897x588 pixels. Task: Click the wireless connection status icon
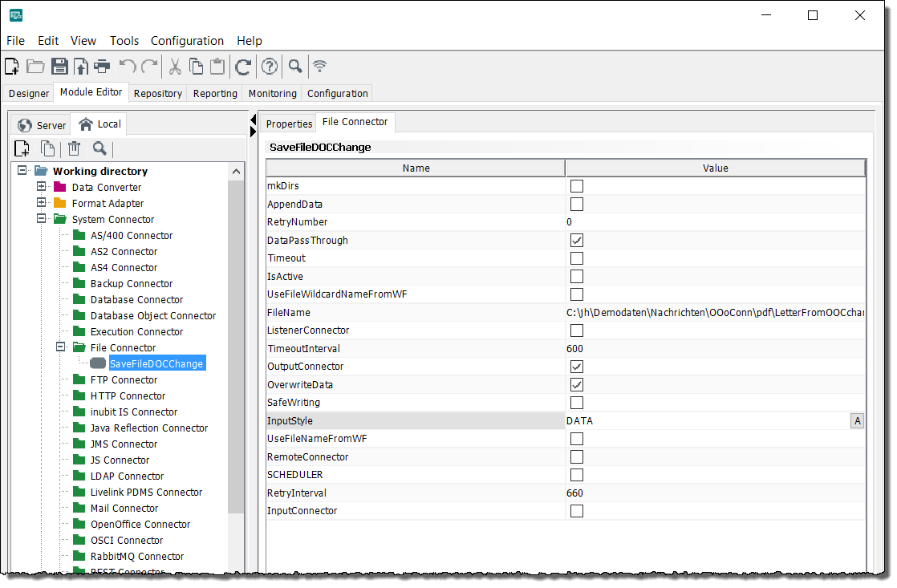click(x=320, y=67)
